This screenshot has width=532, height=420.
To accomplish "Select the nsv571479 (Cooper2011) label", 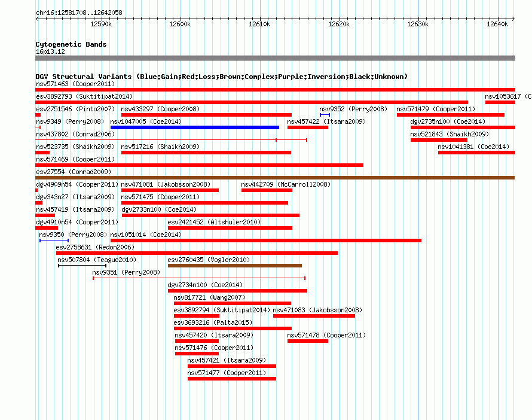I will click(436, 109).
